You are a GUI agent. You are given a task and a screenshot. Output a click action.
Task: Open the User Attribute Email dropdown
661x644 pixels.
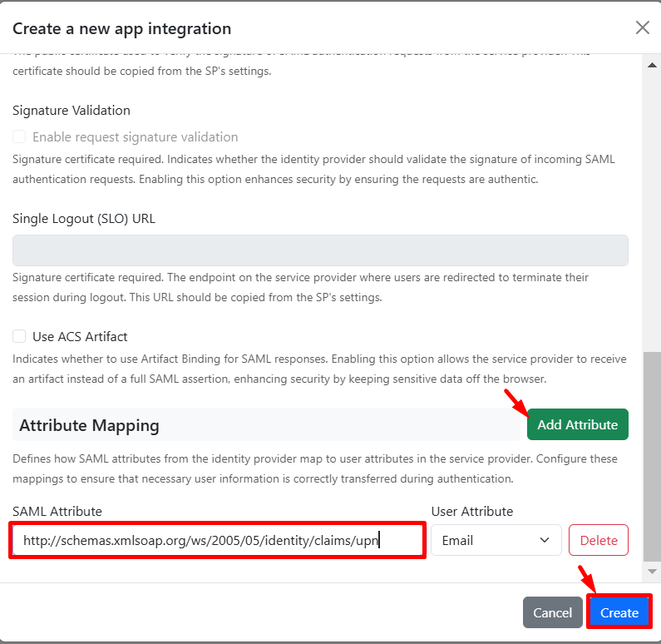pyautogui.click(x=496, y=540)
